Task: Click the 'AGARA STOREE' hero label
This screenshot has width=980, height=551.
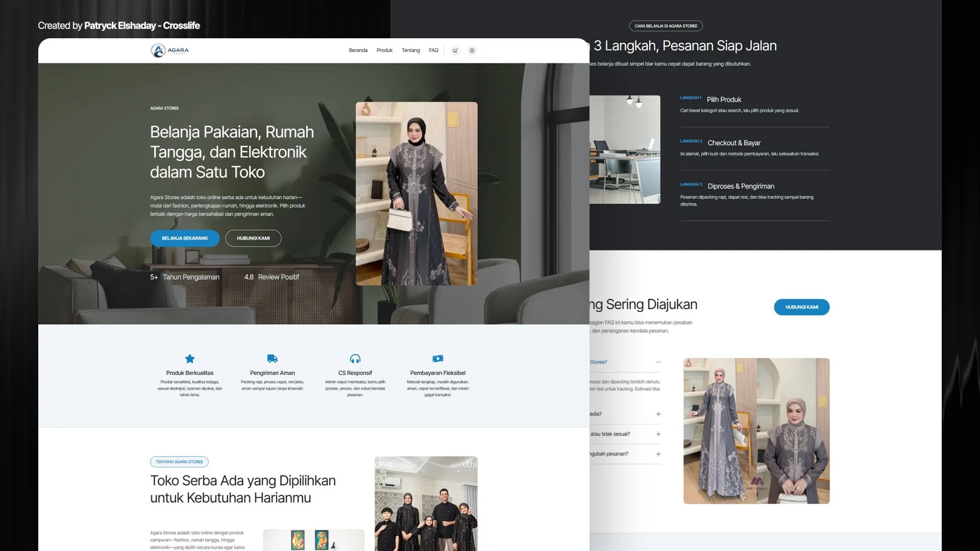Action: pyautogui.click(x=164, y=108)
